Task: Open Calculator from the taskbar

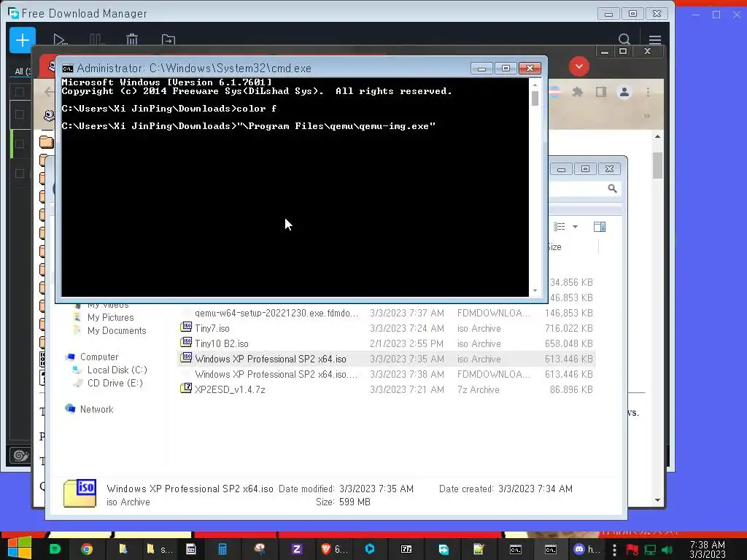Action: click(222, 549)
